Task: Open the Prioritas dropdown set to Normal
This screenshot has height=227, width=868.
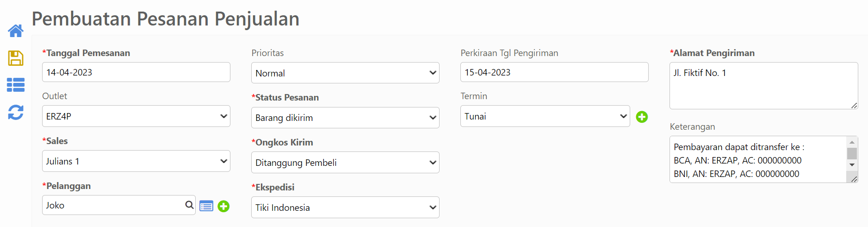Action: pyautogui.click(x=345, y=73)
